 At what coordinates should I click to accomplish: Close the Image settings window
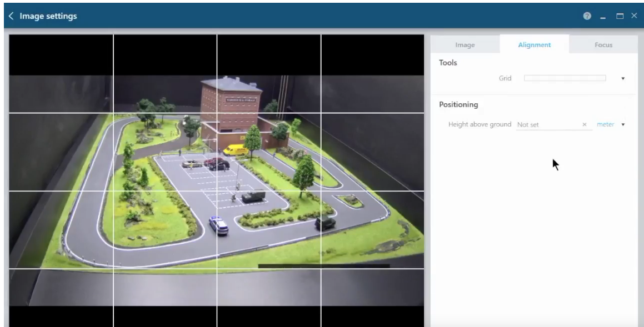pyautogui.click(x=635, y=17)
